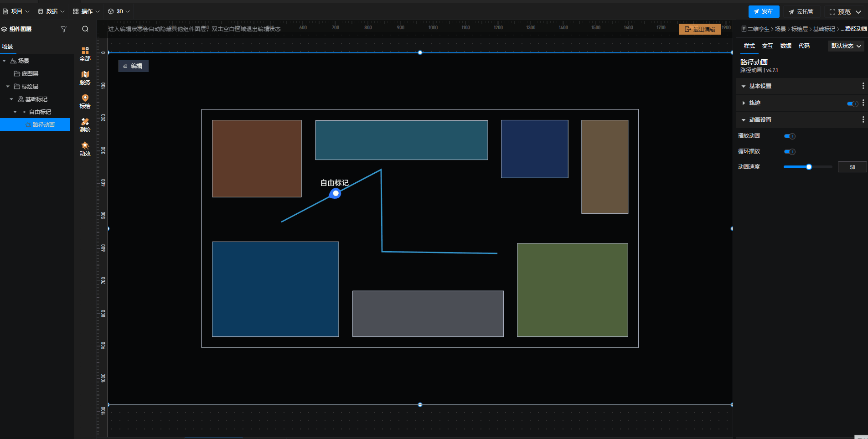Click the 发布 publish button
Viewport: 868px width, 439px height.
(764, 11)
